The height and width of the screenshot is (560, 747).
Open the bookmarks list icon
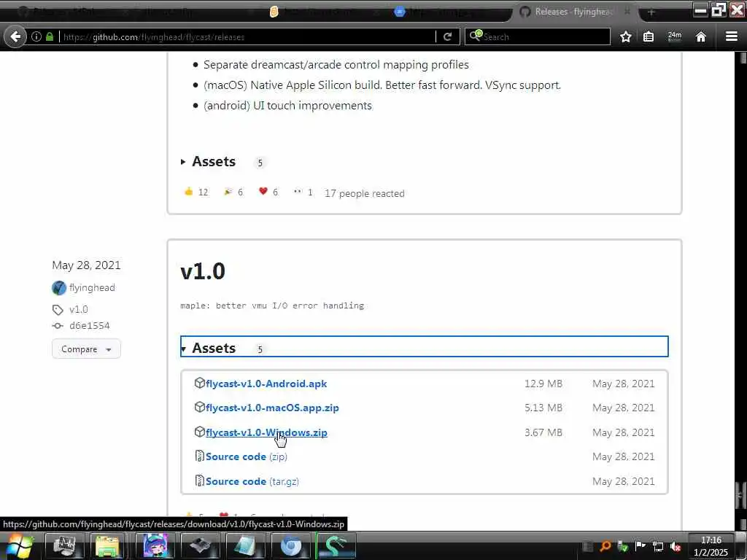[x=649, y=36]
